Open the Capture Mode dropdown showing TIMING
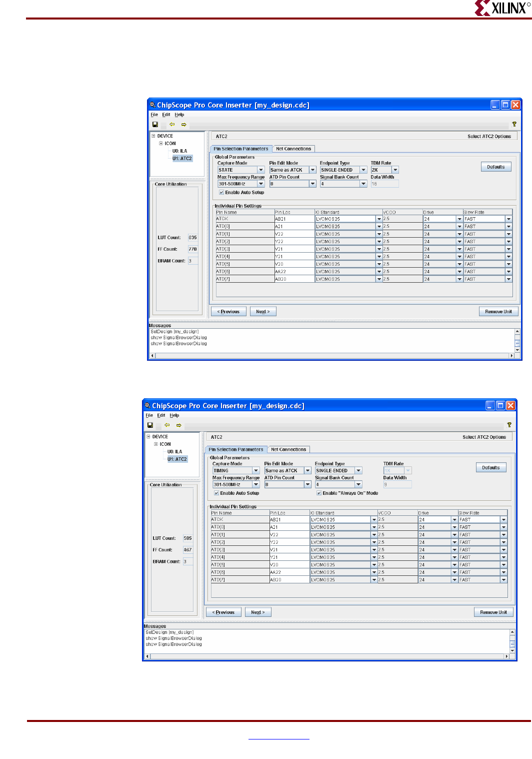 236,471
